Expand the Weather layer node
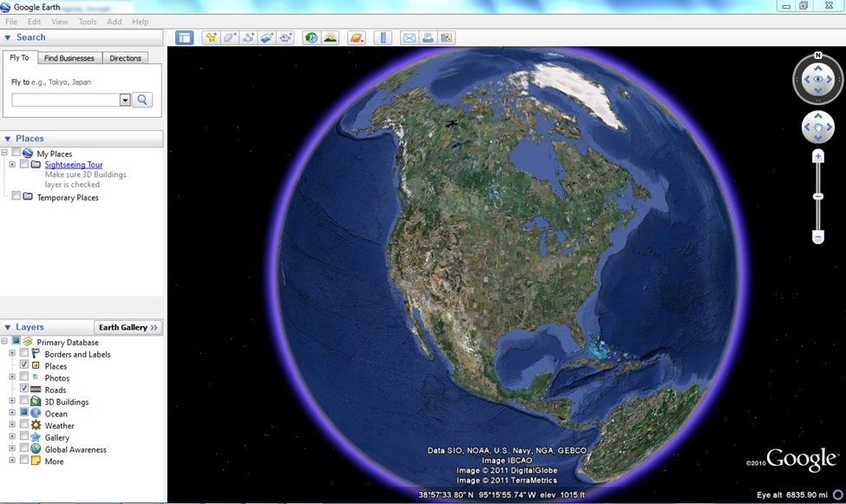 [12, 425]
